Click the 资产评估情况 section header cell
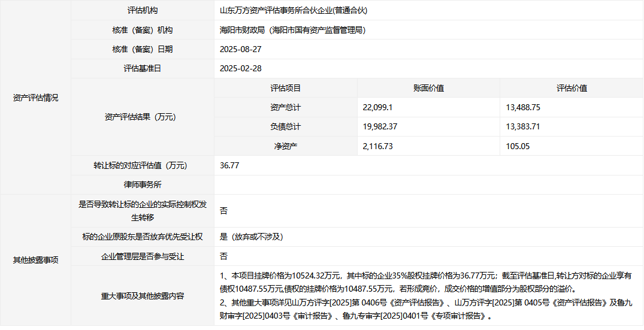 tap(35, 98)
